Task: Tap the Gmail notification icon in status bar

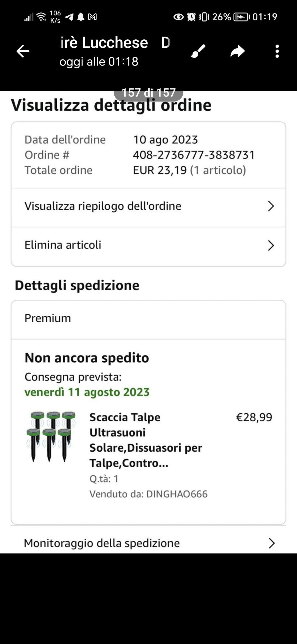Action: pyautogui.click(x=92, y=17)
